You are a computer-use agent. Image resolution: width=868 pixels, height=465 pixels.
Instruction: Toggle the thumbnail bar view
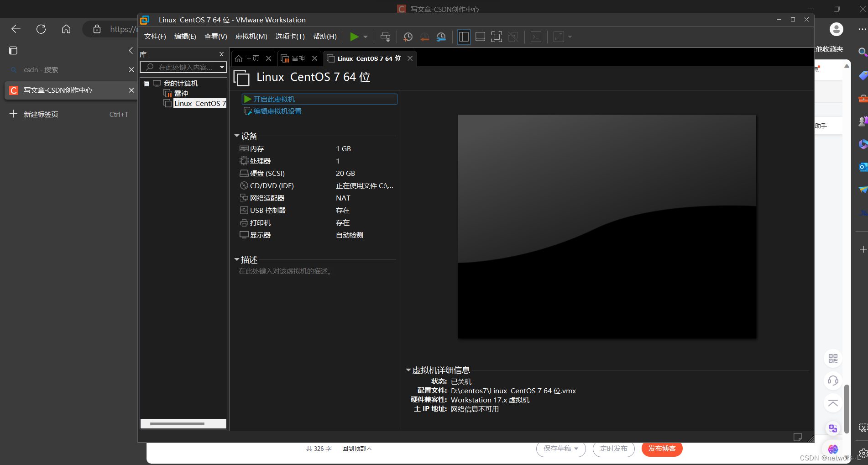point(480,37)
